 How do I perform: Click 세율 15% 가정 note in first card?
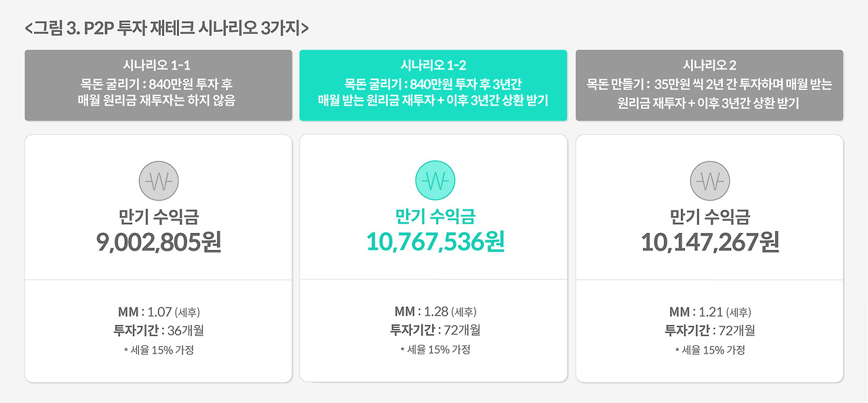[159, 350]
